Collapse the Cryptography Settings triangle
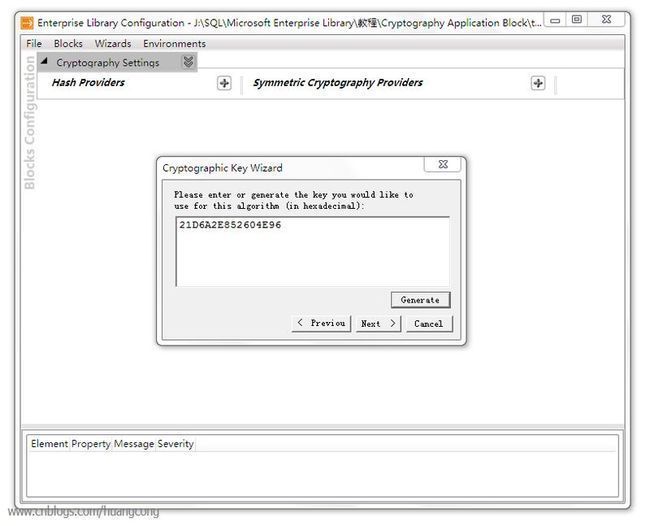The width and height of the screenshot is (650, 526). tap(44, 62)
